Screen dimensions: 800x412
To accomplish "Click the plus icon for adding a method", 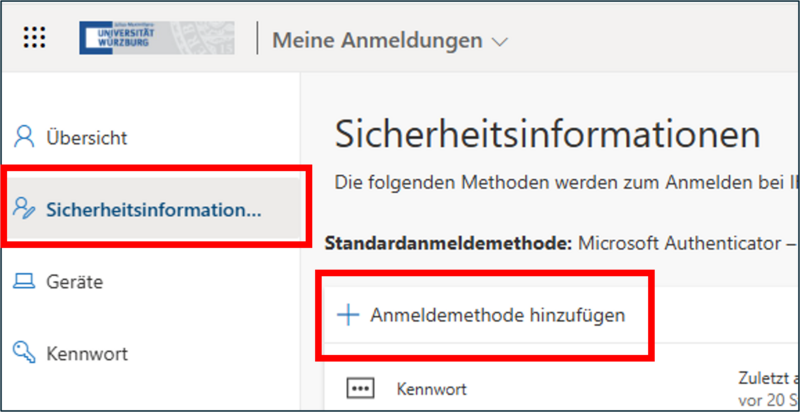I will coord(347,315).
